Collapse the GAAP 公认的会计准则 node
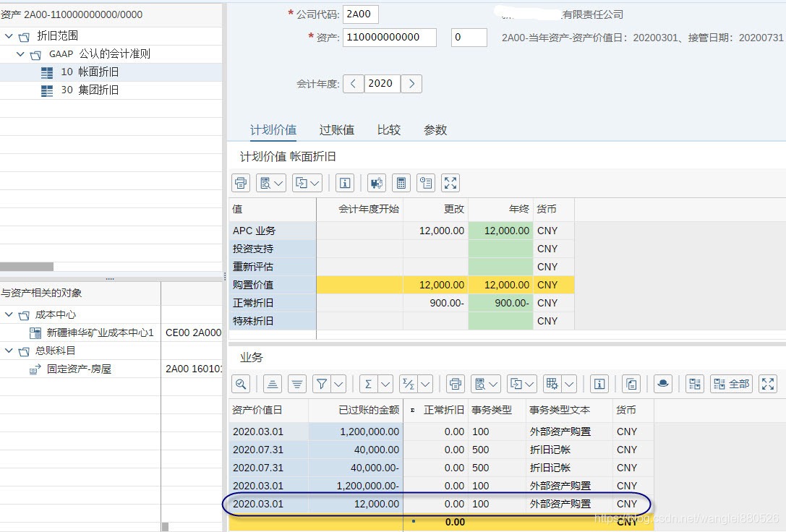 tap(20, 54)
